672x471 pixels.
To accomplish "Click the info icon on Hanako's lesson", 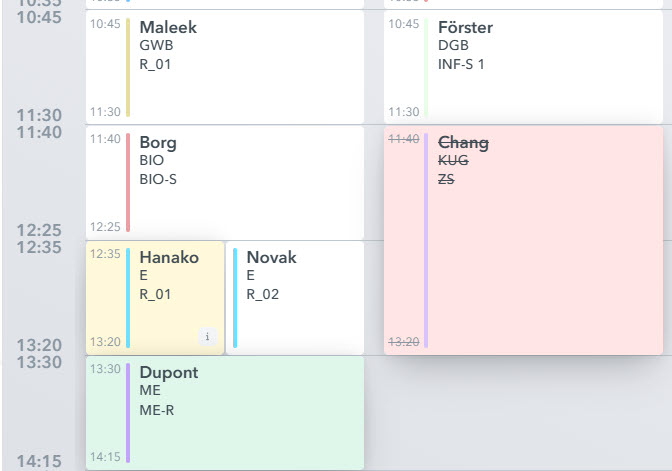I will (x=207, y=337).
